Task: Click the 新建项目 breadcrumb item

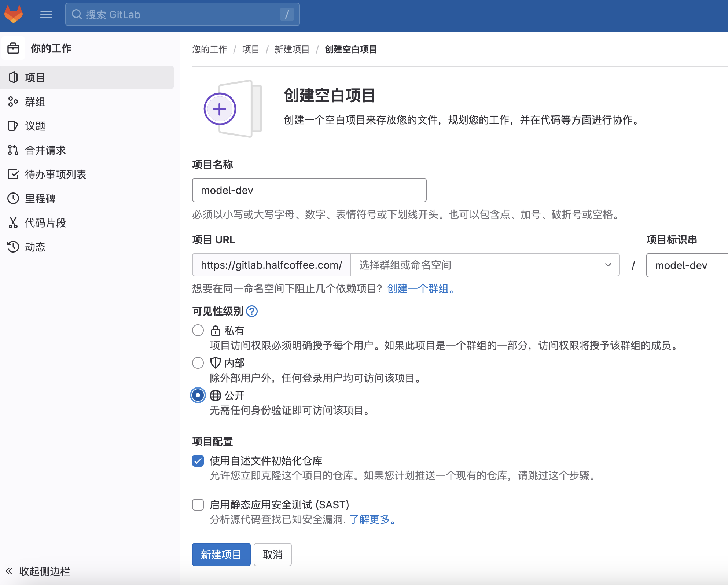Action: coord(292,49)
